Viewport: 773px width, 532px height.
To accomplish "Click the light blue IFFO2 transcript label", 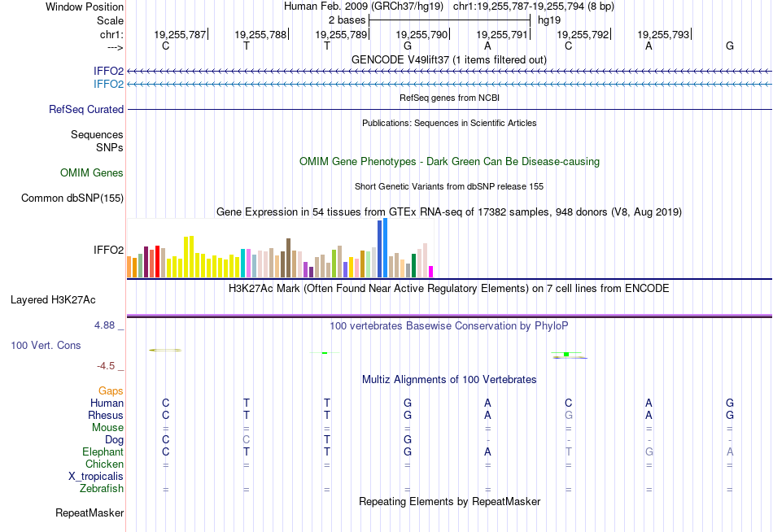I will click(x=108, y=84).
